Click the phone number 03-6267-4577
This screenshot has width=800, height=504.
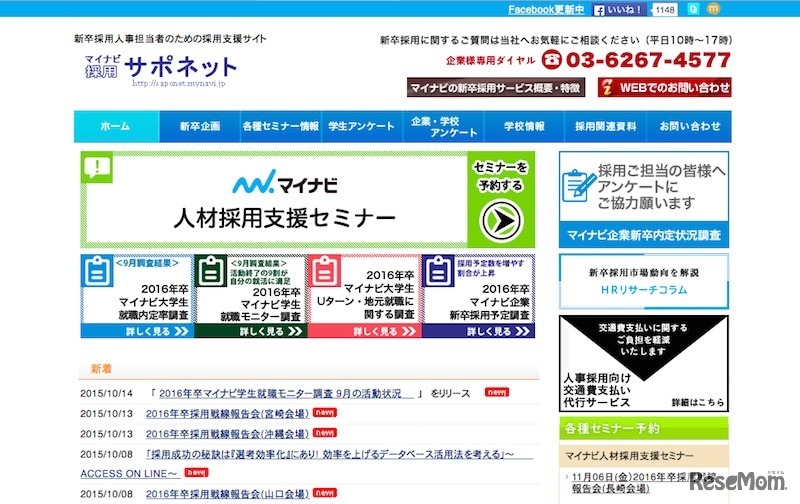point(648,60)
